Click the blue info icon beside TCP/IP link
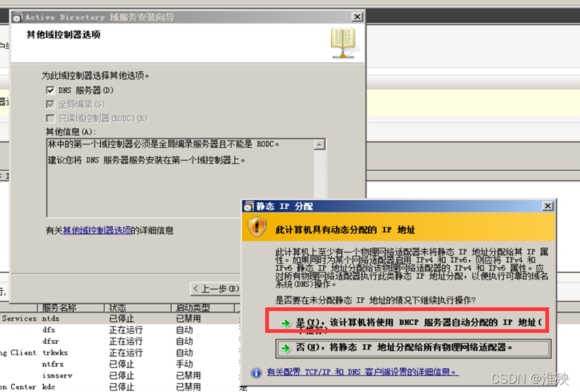The width and height of the screenshot is (580, 392). [x=256, y=372]
